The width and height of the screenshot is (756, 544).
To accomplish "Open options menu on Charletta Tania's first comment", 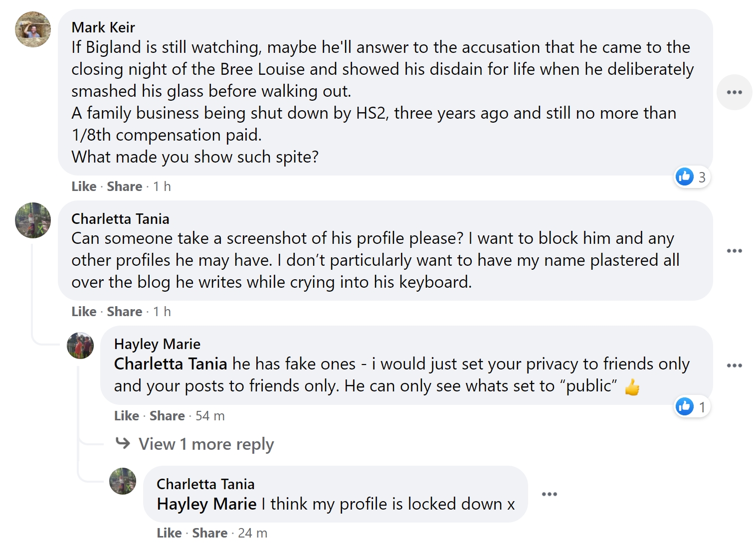I will [734, 251].
